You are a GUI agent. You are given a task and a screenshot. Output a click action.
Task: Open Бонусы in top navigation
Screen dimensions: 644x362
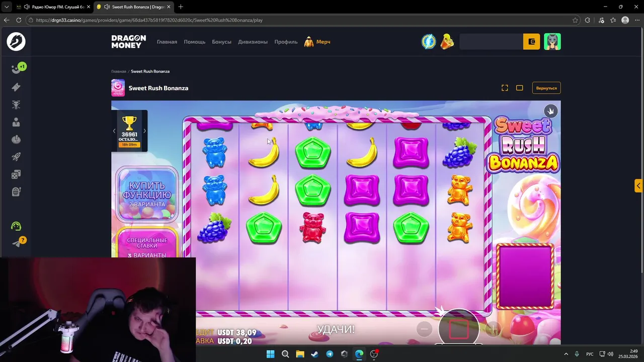[x=222, y=42]
